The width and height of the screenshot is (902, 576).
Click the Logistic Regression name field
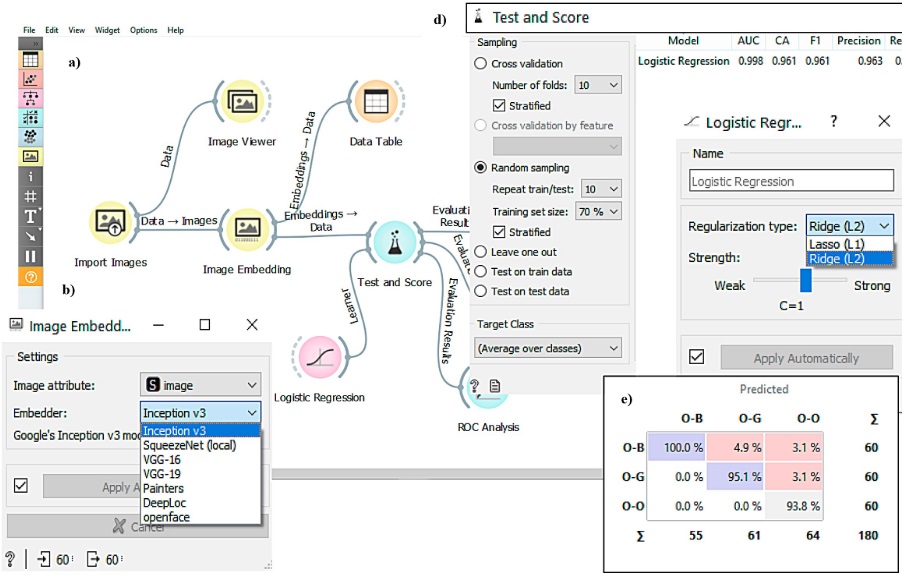tap(791, 181)
